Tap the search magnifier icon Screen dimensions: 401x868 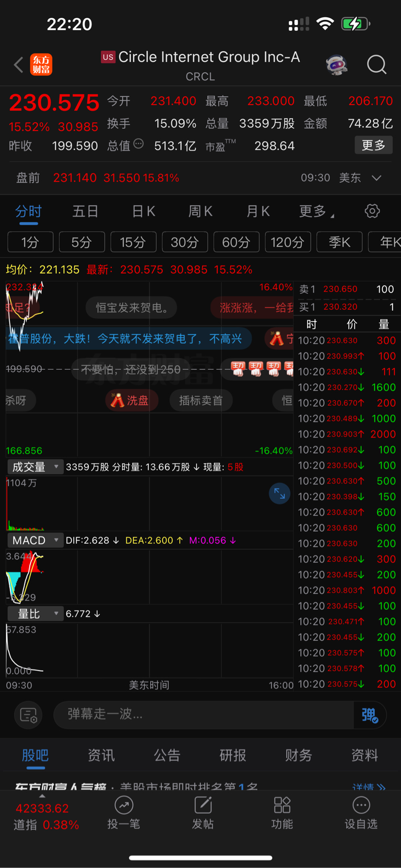376,65
